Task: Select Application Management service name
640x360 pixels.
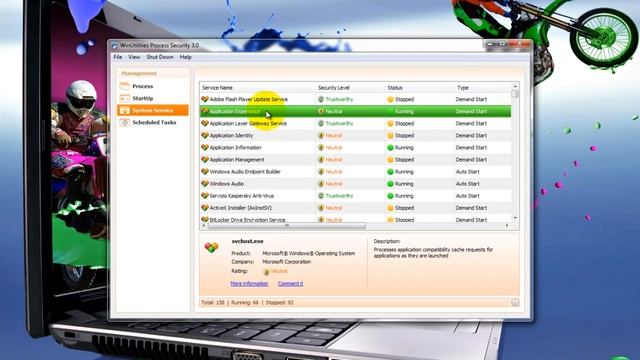Action: pos(237,160)
